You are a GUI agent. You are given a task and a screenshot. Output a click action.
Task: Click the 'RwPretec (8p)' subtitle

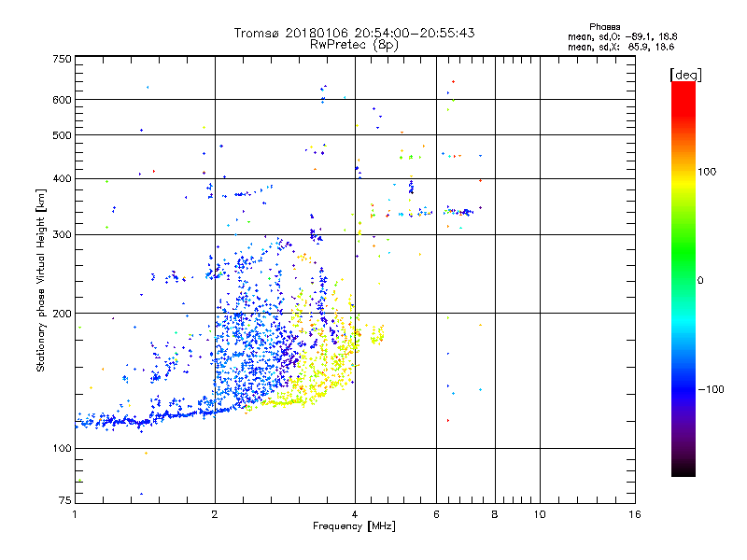click(x=354, y=45)
